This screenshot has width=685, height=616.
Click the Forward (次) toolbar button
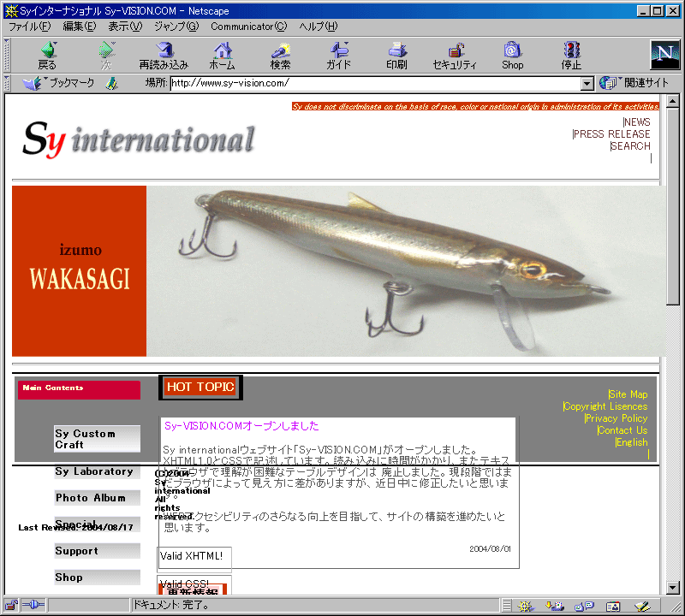click(x=106, y=56)
